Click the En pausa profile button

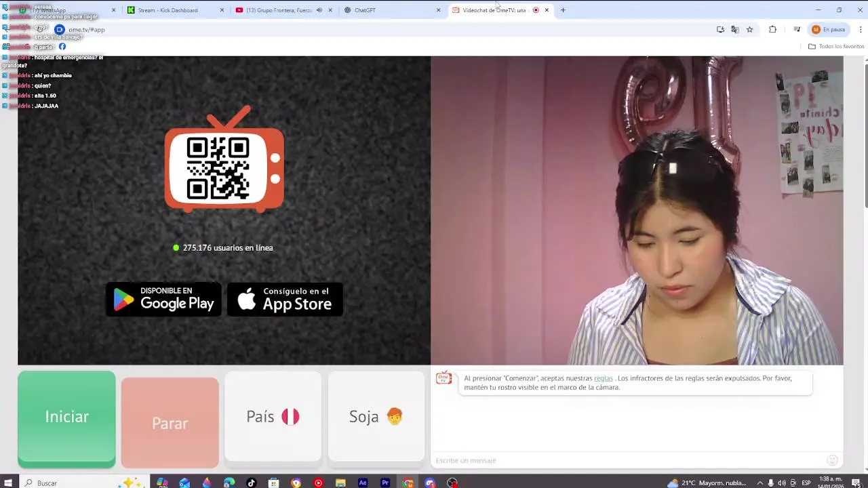(x=829, y=29)
